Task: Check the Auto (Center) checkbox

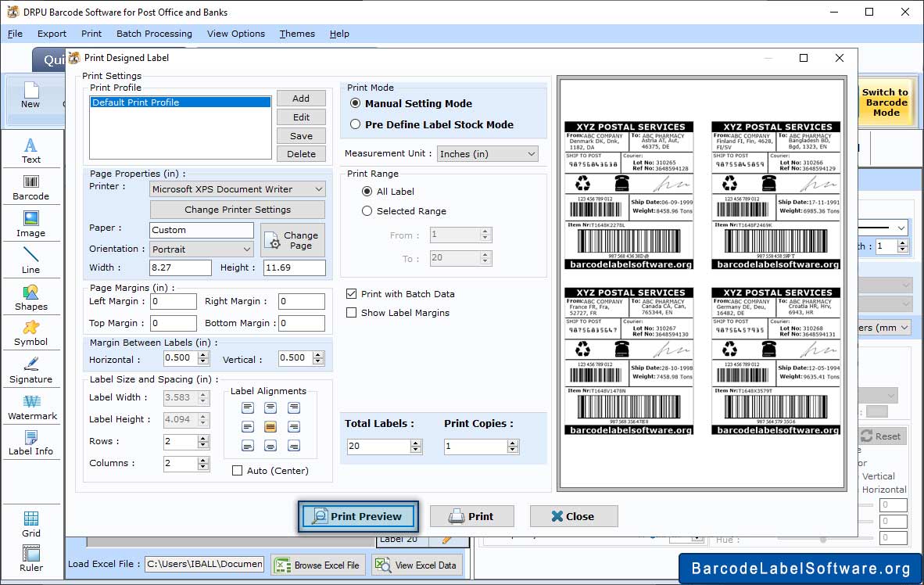Action: (237, 471)
